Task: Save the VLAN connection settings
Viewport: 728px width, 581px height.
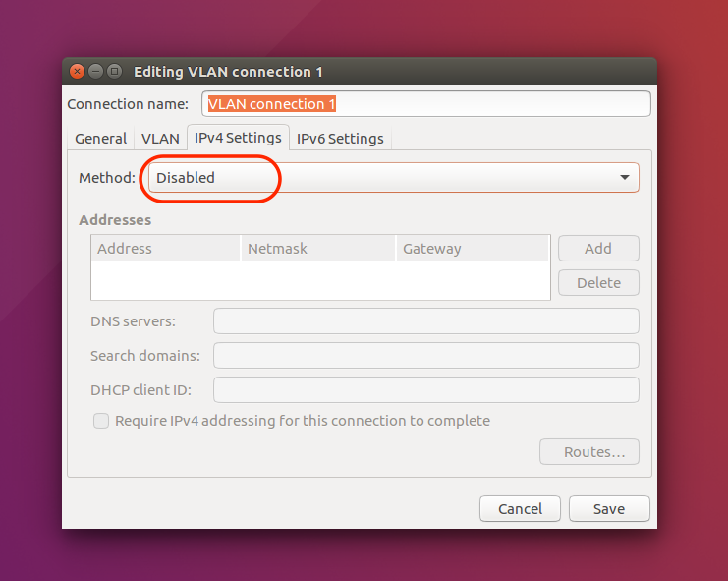Action: coord(609,509)
